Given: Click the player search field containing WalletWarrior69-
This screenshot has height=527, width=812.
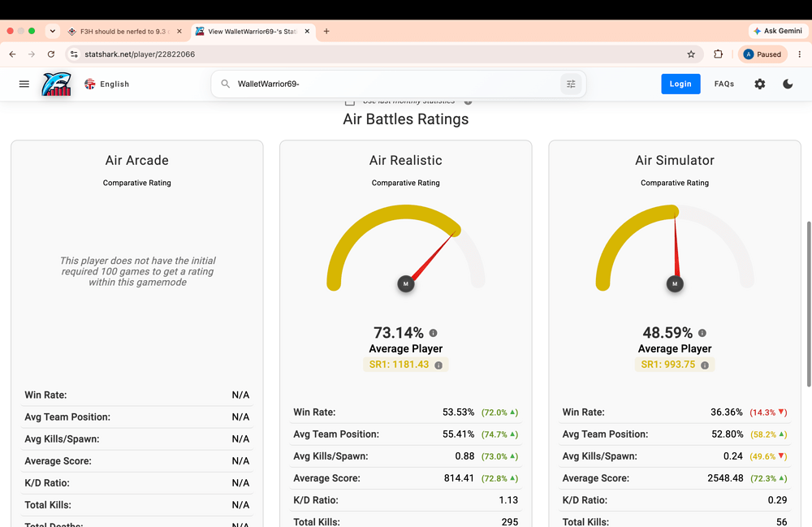Looking at the screenshot, I should pyautogui.click(x=398, y=84).
